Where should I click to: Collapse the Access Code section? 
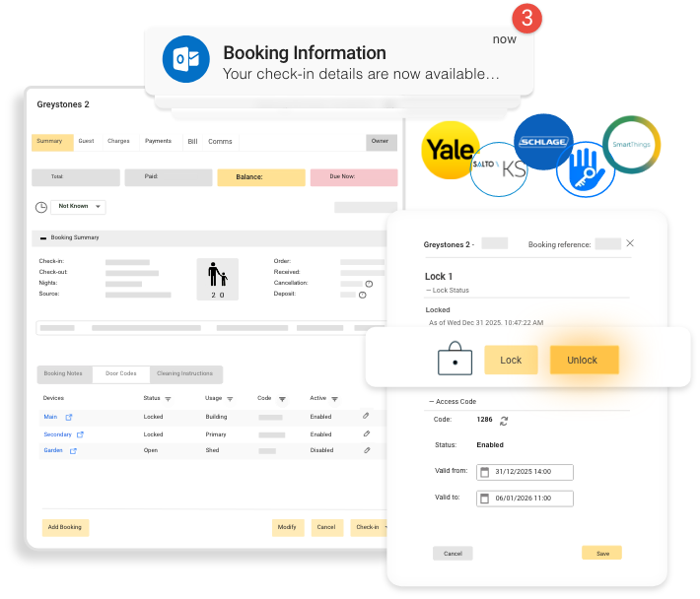(x=431, y=401)
